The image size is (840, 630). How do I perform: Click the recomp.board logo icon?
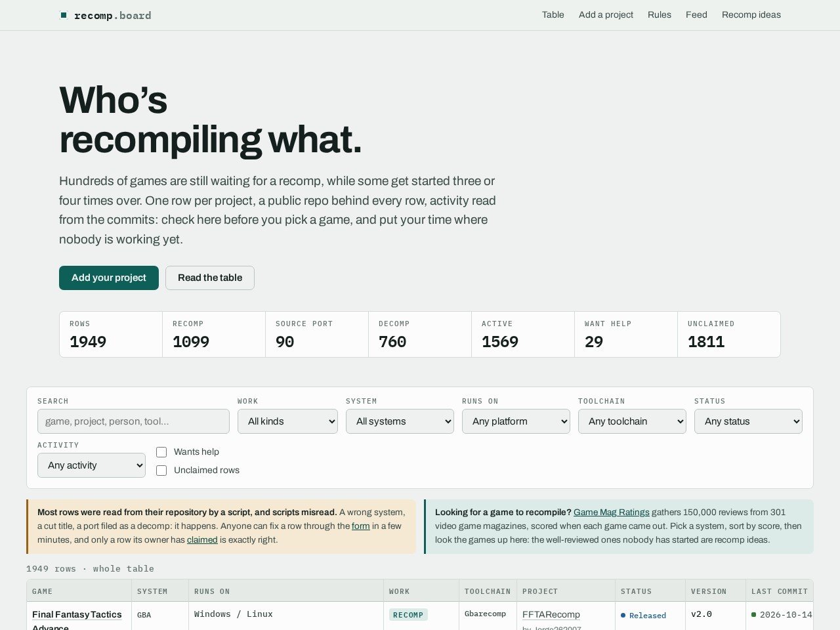[x=64, y=15]
